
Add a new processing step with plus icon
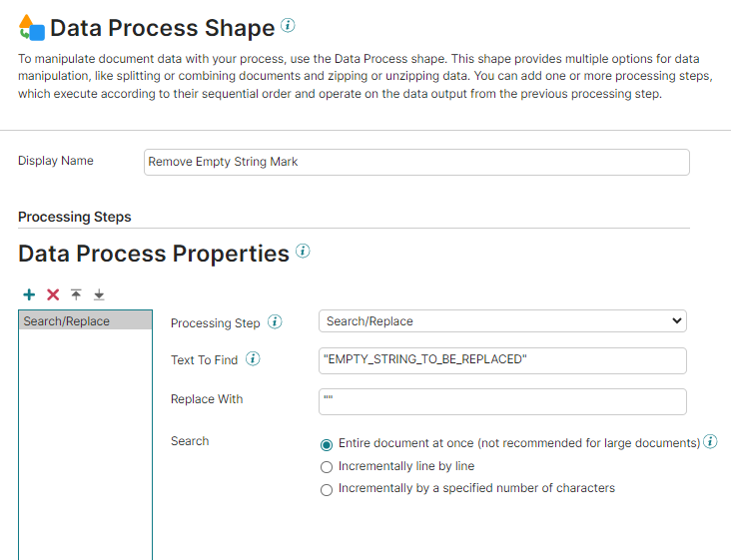29,294
